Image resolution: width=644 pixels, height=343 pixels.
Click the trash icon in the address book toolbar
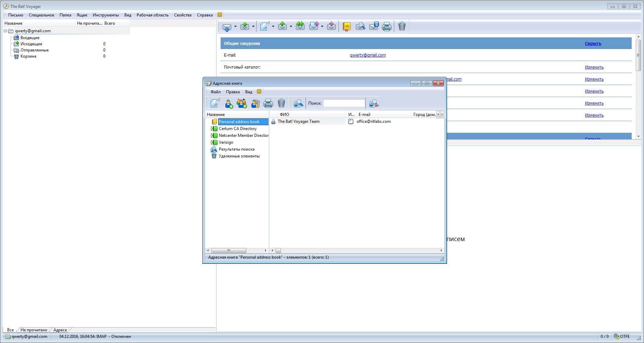click(281, 103)
